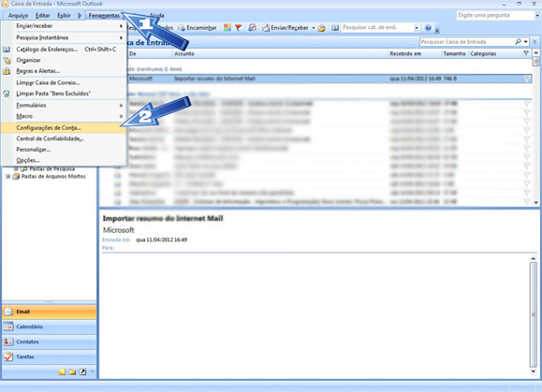Sort by the Assunto column header
This screenshot has width=542, height=392.
(x=280, y=53)
